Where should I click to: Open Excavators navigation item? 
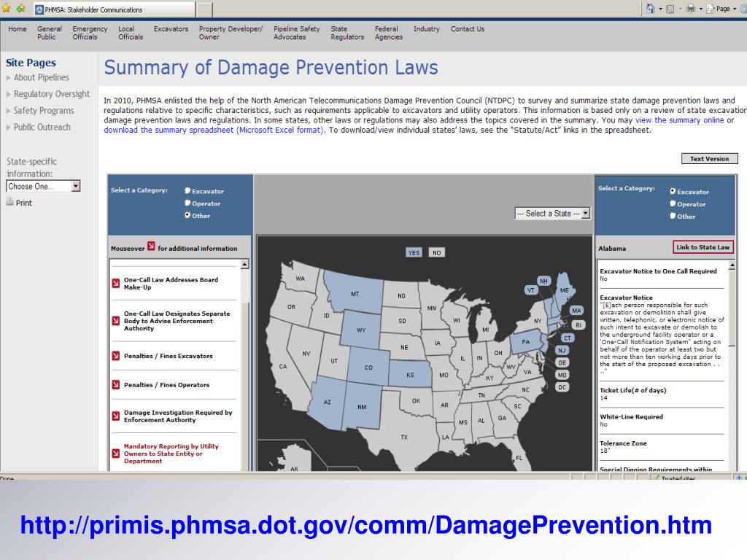pyautogui.click(x=171, y=29)
